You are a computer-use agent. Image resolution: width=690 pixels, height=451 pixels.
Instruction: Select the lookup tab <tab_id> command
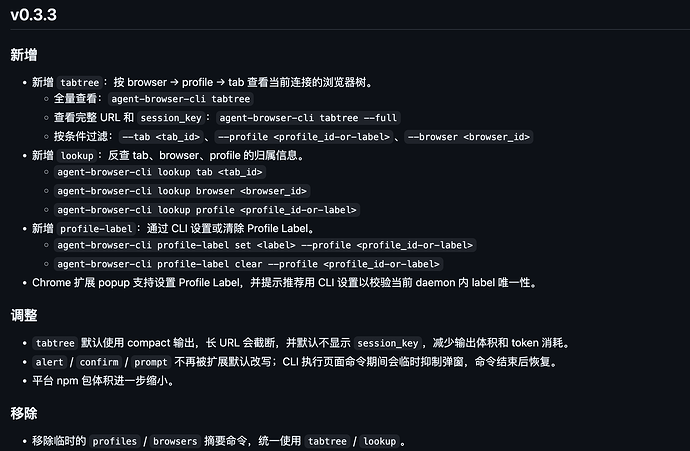pos(160,172)
